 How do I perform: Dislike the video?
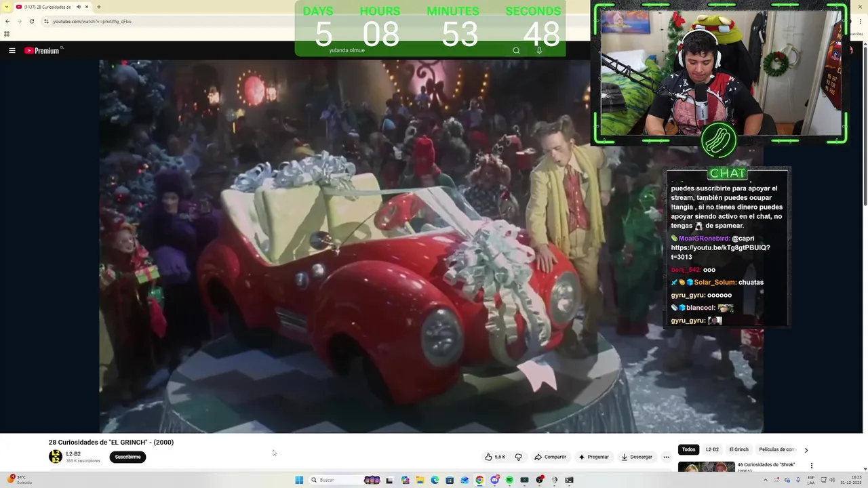[x=519, y=457]
